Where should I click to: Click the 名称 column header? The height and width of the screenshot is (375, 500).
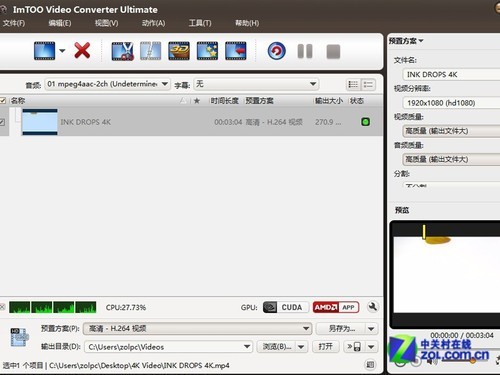pos(18,100)
